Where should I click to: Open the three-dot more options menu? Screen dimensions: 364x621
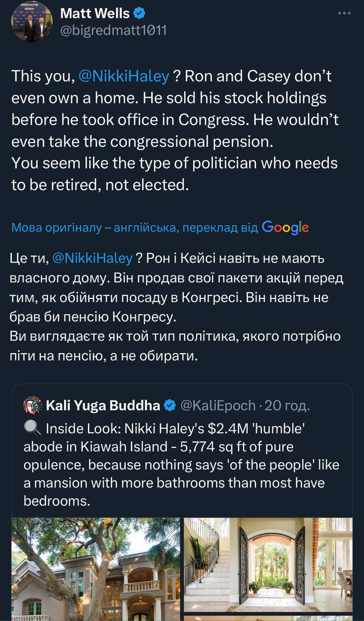tap(344, 14)
